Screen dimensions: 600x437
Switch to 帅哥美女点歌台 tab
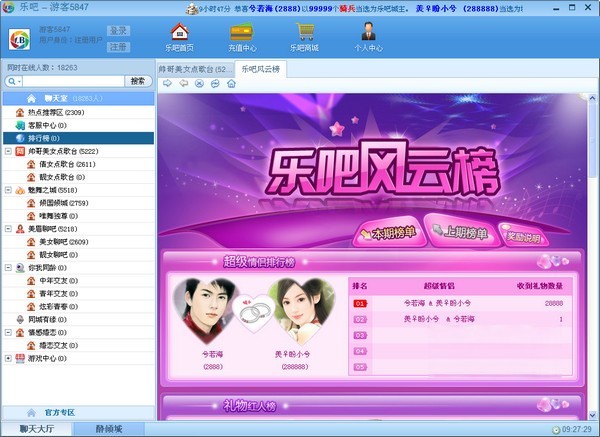195,69
